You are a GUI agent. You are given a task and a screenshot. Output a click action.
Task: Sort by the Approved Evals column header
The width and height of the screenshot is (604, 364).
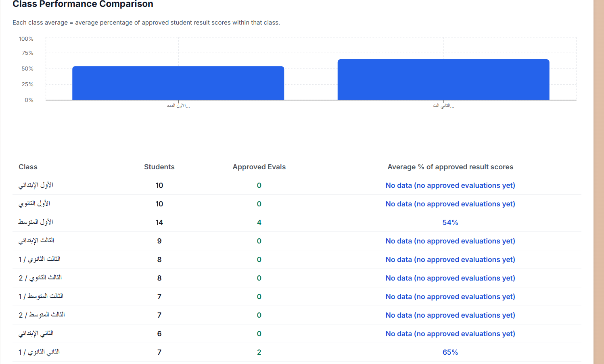[259, 166]
